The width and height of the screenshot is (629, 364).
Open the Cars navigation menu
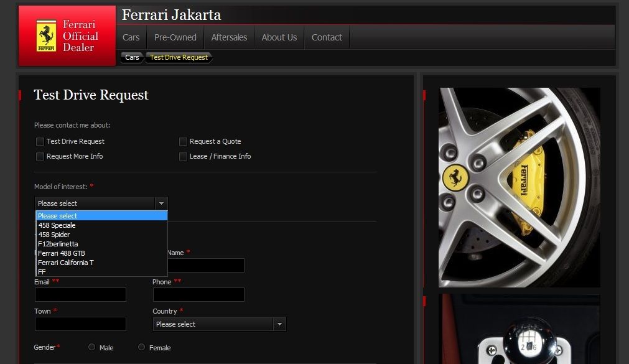pos(131,37)
